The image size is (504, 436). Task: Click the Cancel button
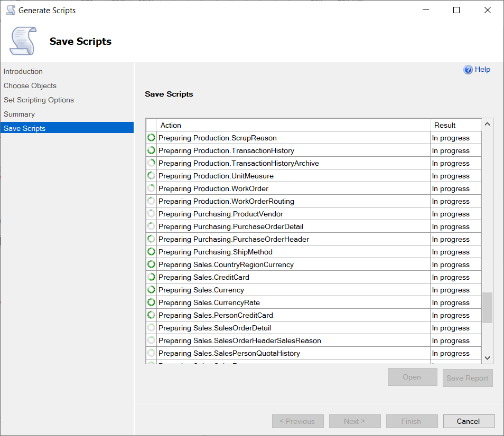click(x=469, y=421)
